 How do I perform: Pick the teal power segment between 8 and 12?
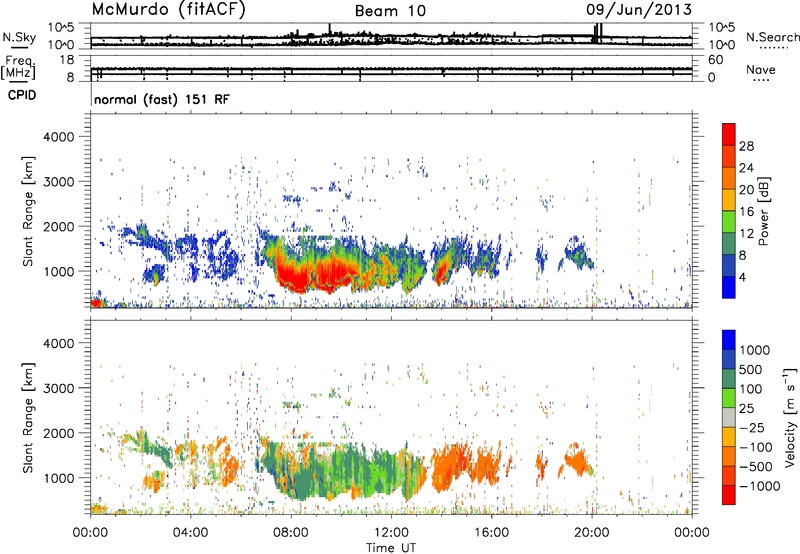coord(729,244)
